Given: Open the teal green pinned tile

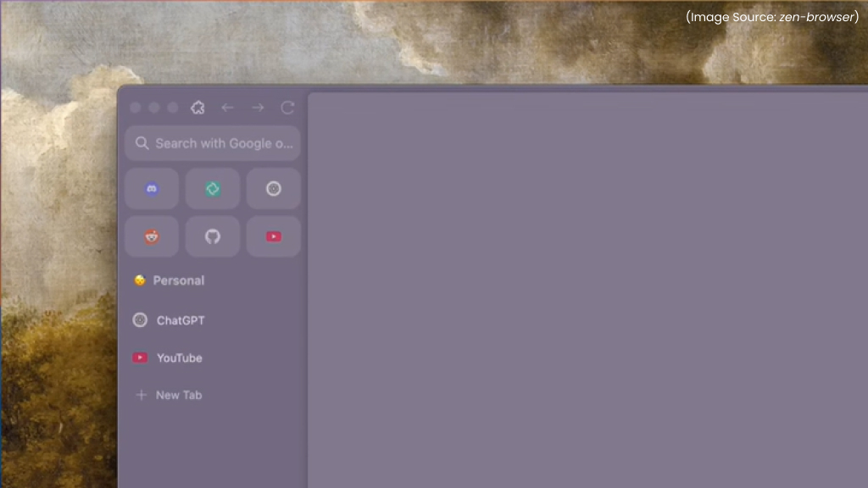Looking at the screenshot, I should point(213,189).
